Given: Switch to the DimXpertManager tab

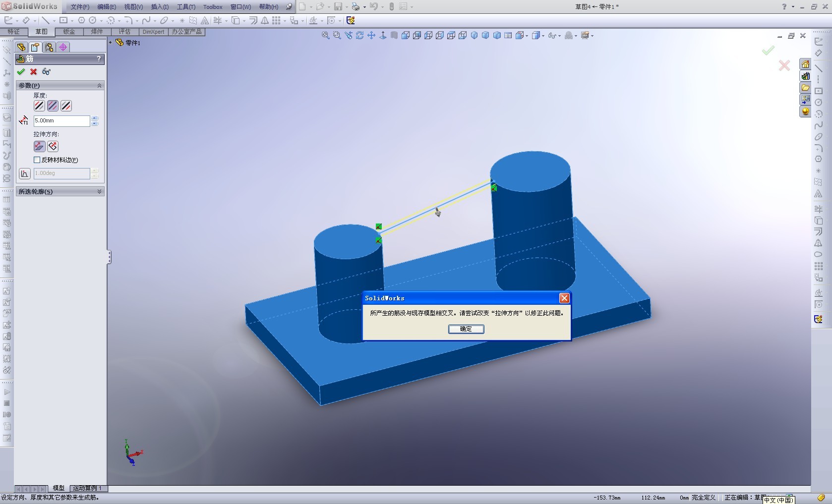Looking at the screenshot, I should coord(62,47).
